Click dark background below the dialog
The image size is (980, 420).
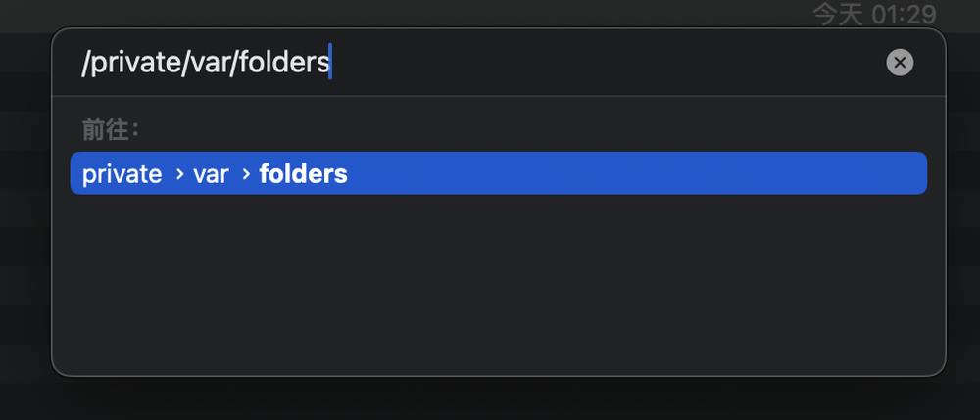pos(490,399)
